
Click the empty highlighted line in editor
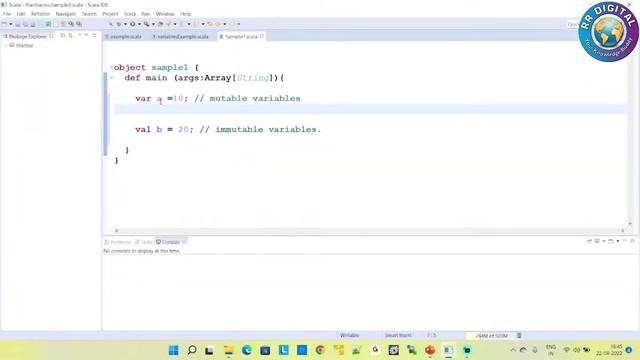click(370, 109)
